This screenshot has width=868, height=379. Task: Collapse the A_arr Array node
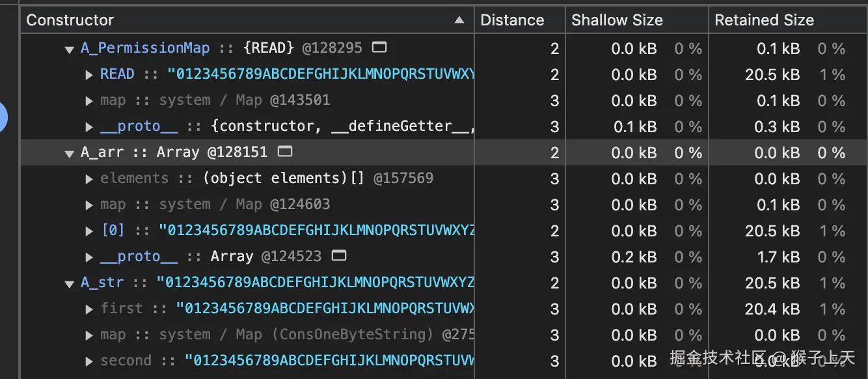(70, 153)
